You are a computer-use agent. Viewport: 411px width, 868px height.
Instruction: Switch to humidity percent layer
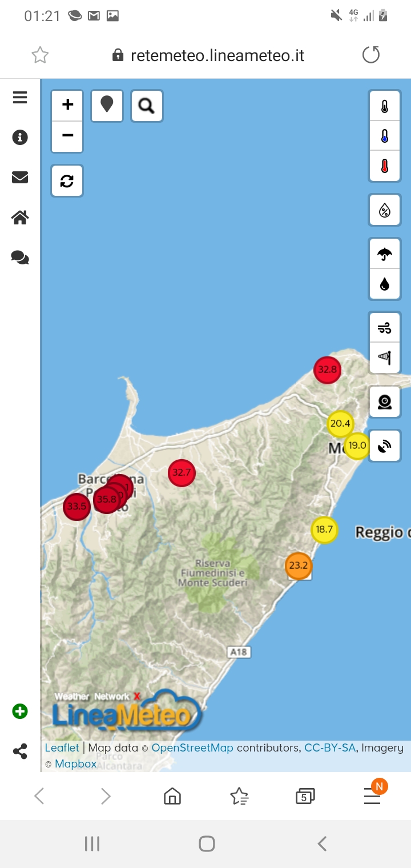(x=385, y=211)
